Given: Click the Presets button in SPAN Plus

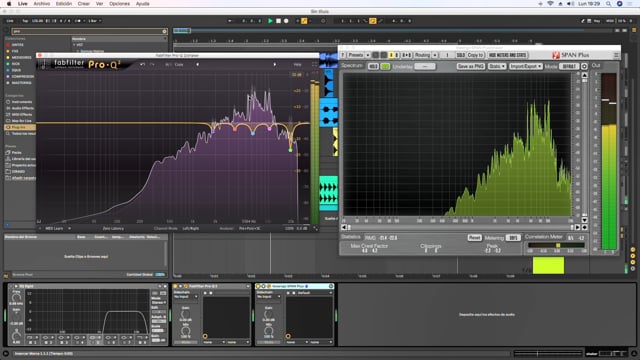Looking at the screenshot, I should coord(356,55).
